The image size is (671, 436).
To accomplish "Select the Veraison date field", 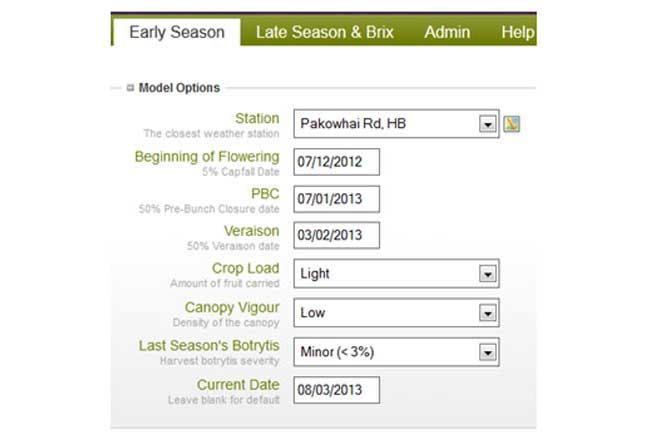I will coord(337,236).
